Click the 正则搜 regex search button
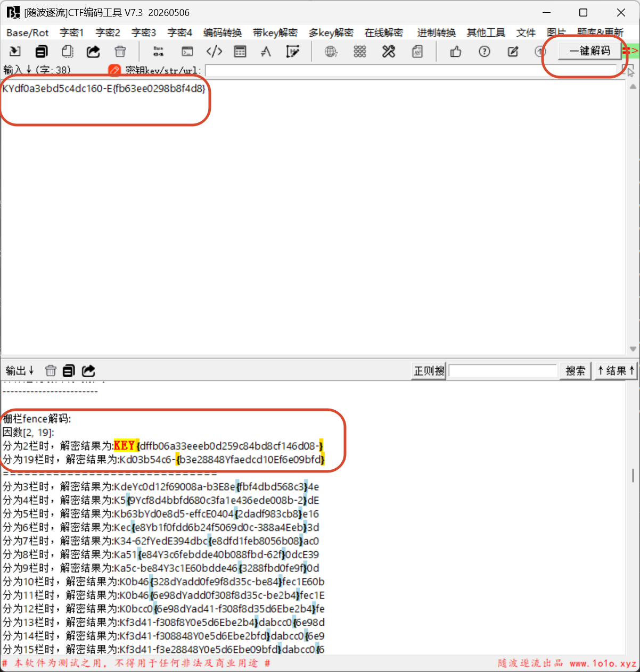The width and height of the screenshot is (640, 672). (x=429, y=371)
